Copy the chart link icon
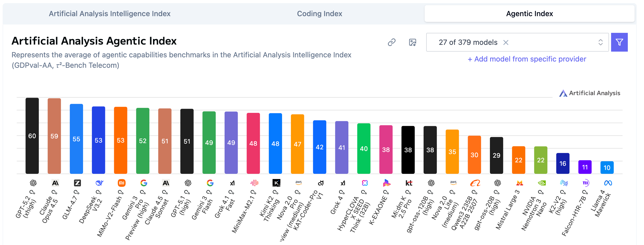The height and width of the screenshot is (245, 644). [391, 42]
